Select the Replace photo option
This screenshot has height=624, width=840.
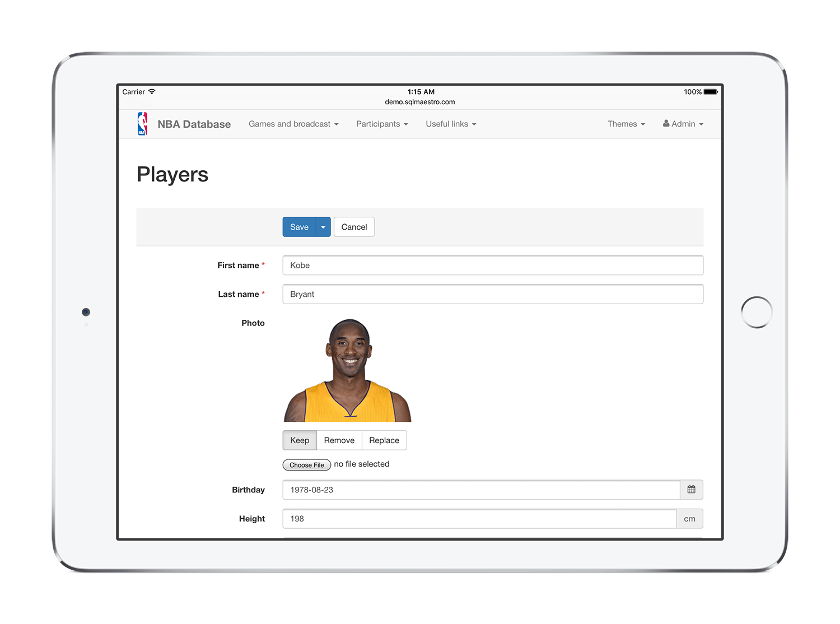pyautogui.click(x=384, y=440)
